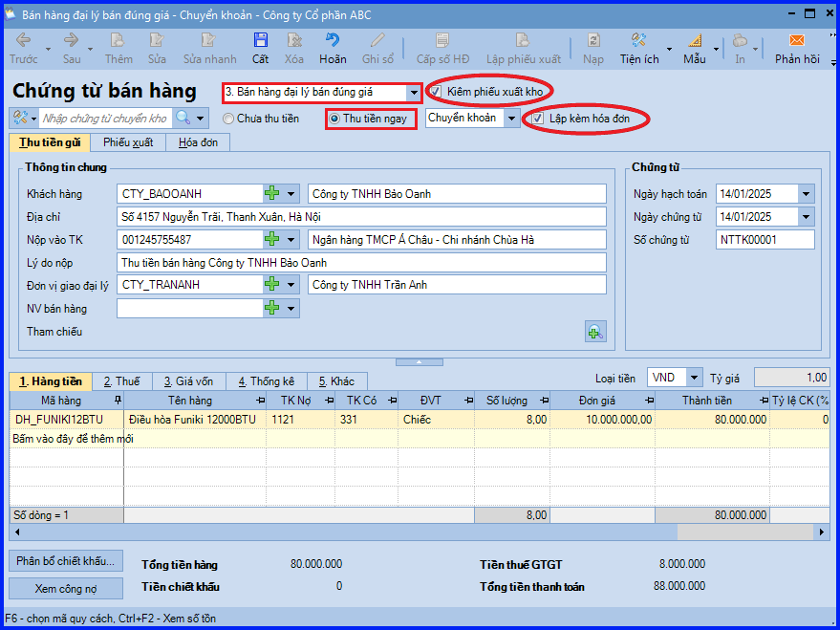840x630 pixels.
Task: Add new account with Nộp vào TK plus icon
Action: click(272, 239)
